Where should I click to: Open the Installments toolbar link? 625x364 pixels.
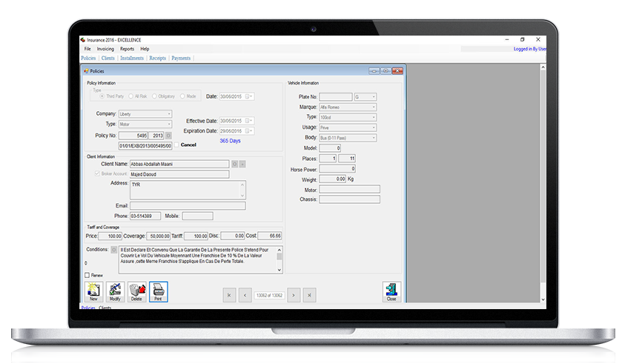point(132,59)
